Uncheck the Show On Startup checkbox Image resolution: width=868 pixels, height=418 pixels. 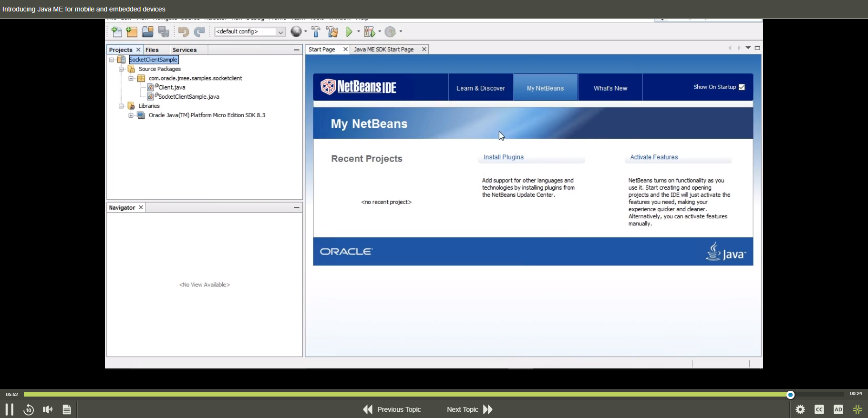(742, 87)
